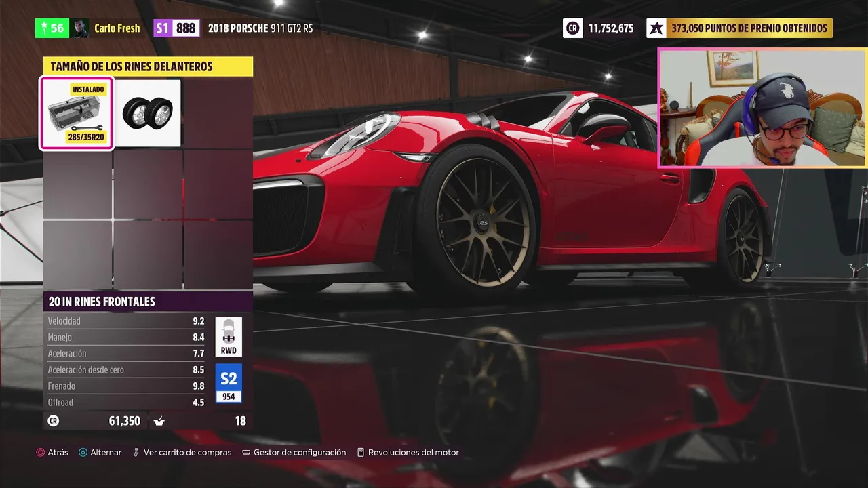Select Revoluciones del motor option
868x488 pixels.
(408, 452)
